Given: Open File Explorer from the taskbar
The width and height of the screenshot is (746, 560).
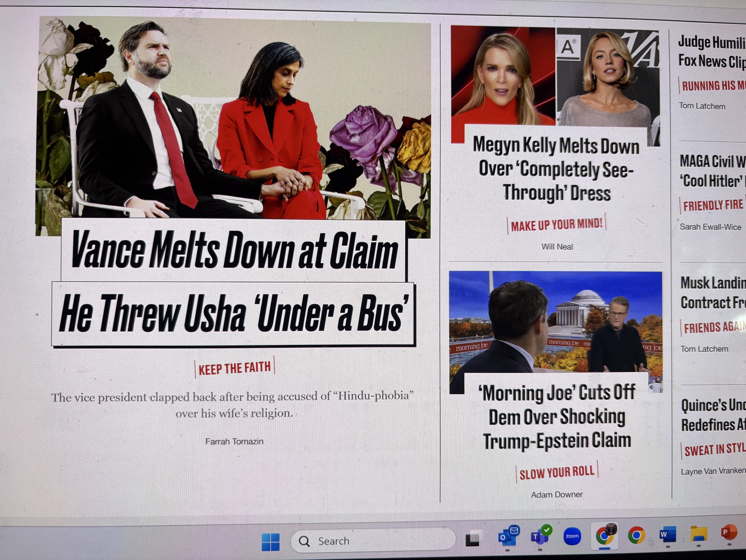Looking at the screenshot, I should click(699, 534).
